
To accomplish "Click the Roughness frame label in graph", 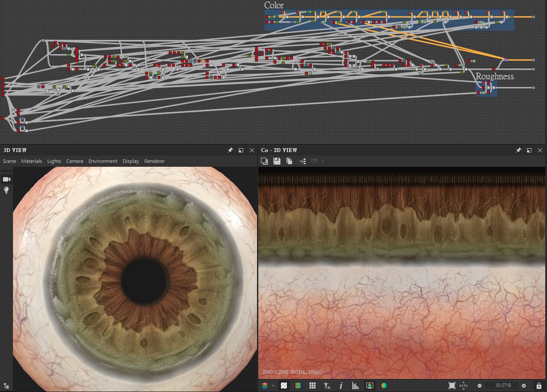I will [495, 76].
